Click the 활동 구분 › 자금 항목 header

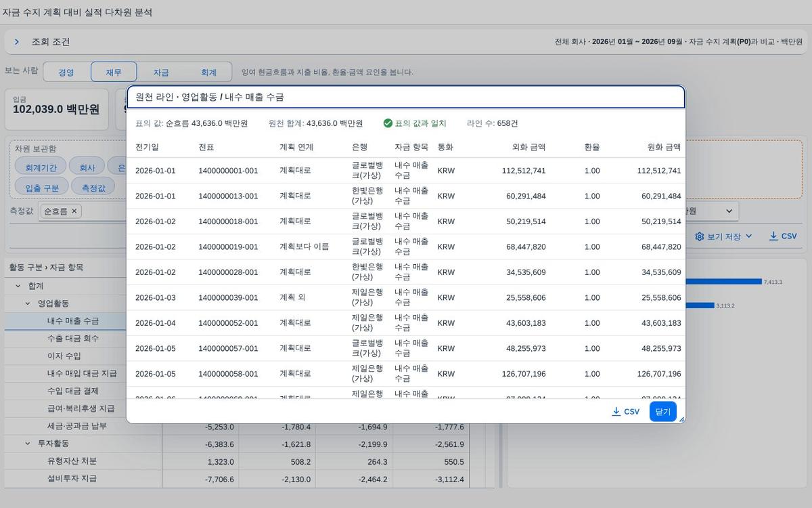pos(46,268)
